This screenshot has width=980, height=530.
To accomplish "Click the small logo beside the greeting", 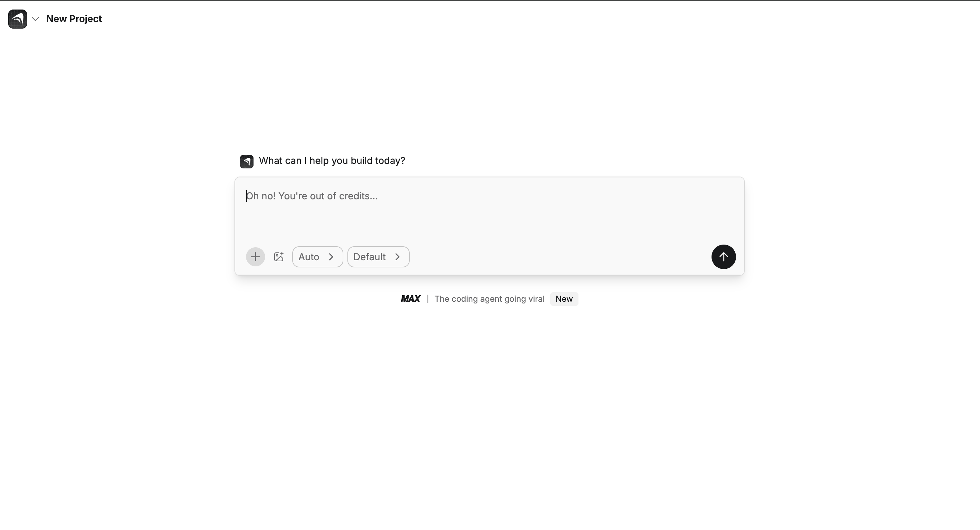I will pos(246,161).
